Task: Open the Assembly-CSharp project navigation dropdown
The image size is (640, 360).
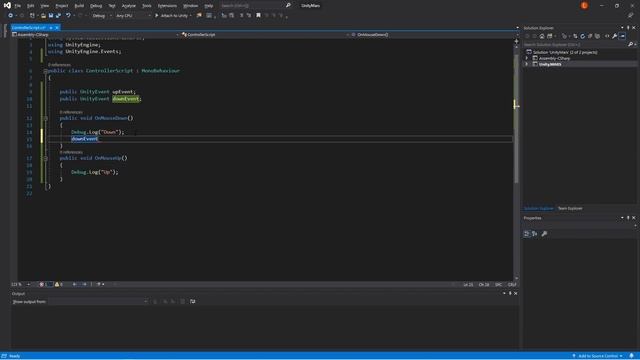Action: tap(95, 35)
